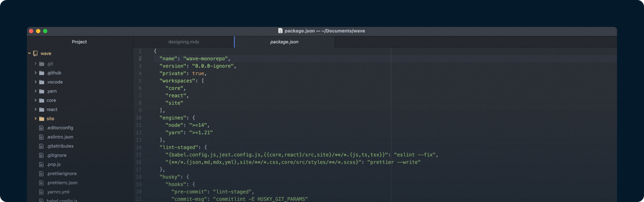Open .prettierrc.json from the tree
This screenshot has width=644, height=202.
coord(62,183)
